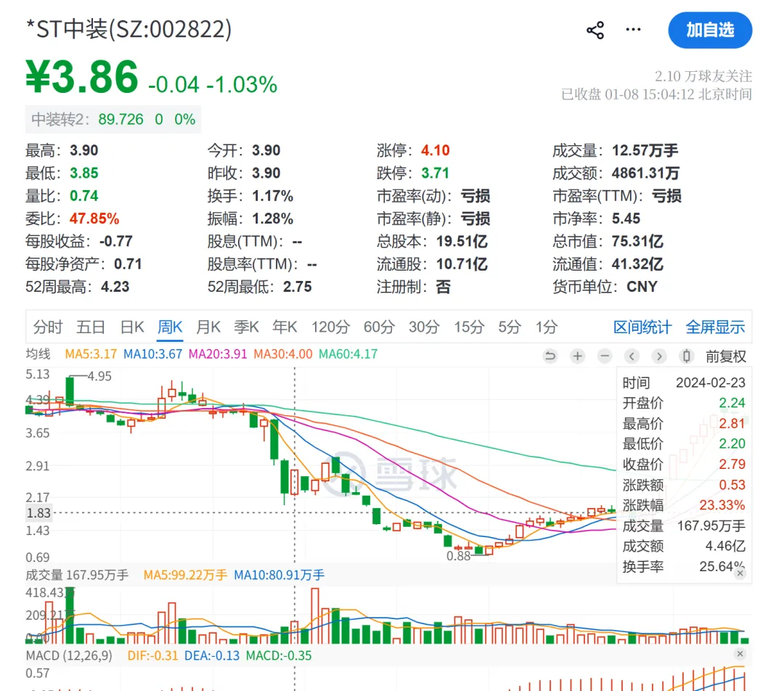
Task: Click the 中装转2 convertible bond quote
Action: coord(113,120)
